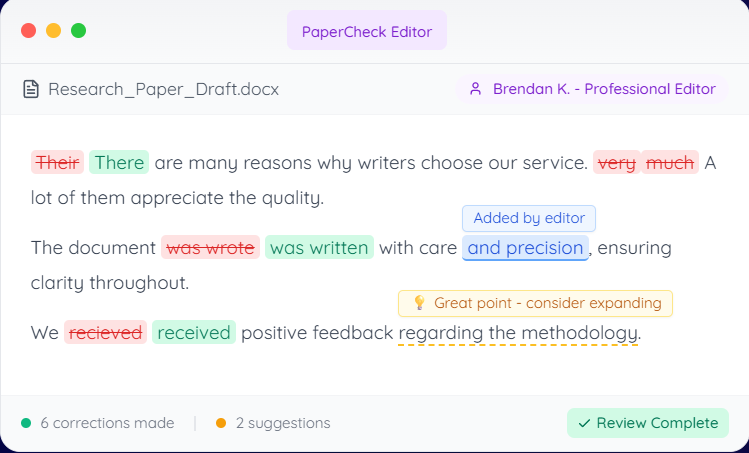Click the struck-through word "Their"
Screen dimensions: 749x453
[x=57, y=162]
